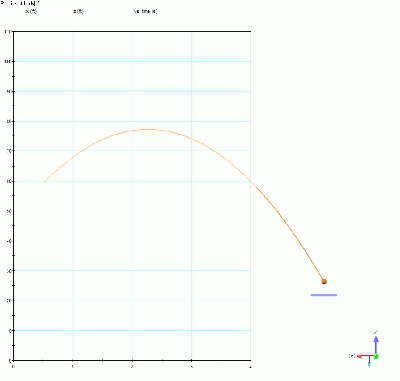Viewport: 400px width, 381px height.
Task: Click the 2 tick on horizontal axis
Action: pos(132,366)
